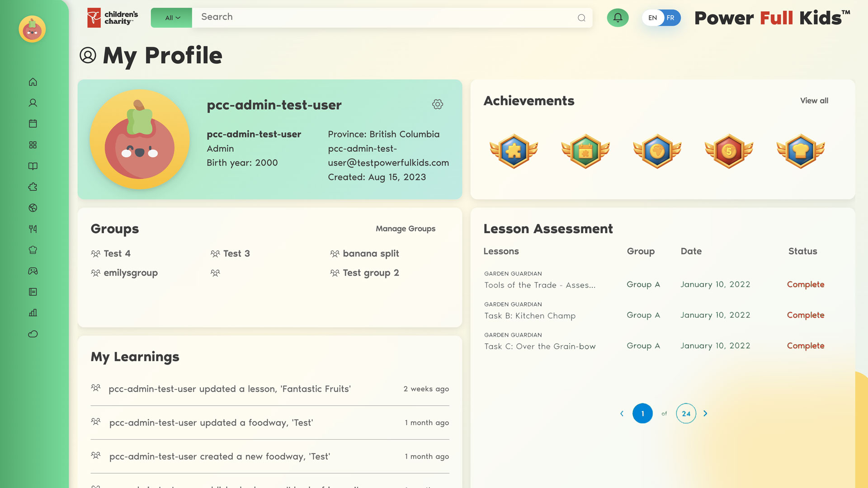Click Manage Groups link

coord(405,229)
